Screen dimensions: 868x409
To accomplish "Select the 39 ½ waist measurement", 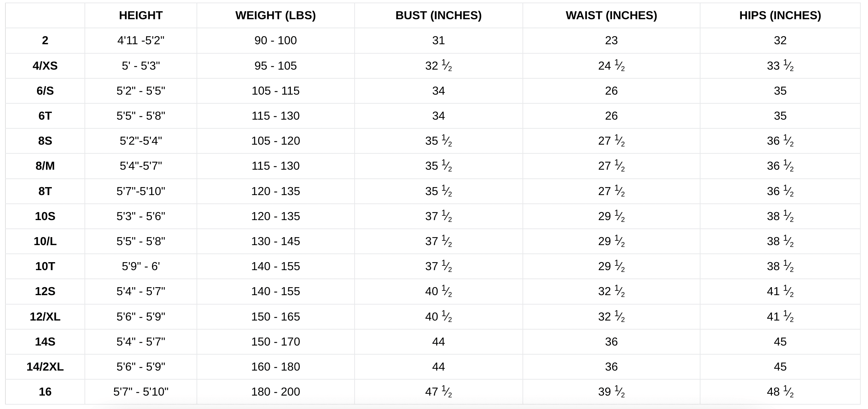I will 611,392.
